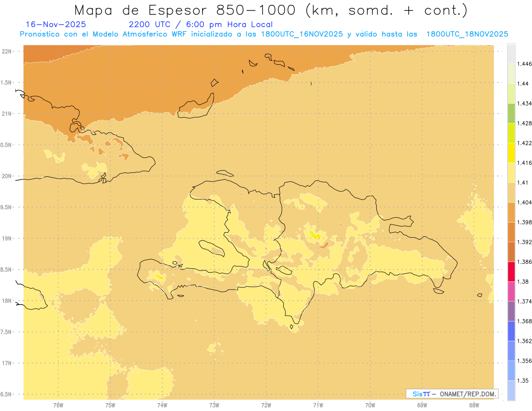
Task: Click the legend value 1.416
Action: [525, 163]
